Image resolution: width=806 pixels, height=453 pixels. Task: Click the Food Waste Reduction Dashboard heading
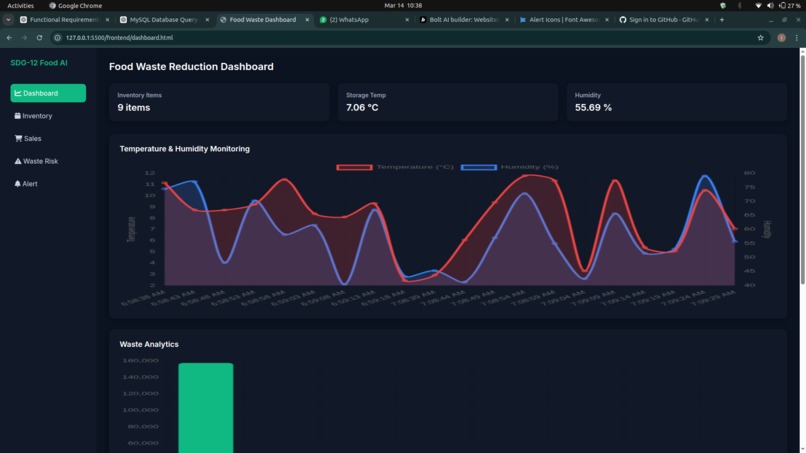click(191, 66)
